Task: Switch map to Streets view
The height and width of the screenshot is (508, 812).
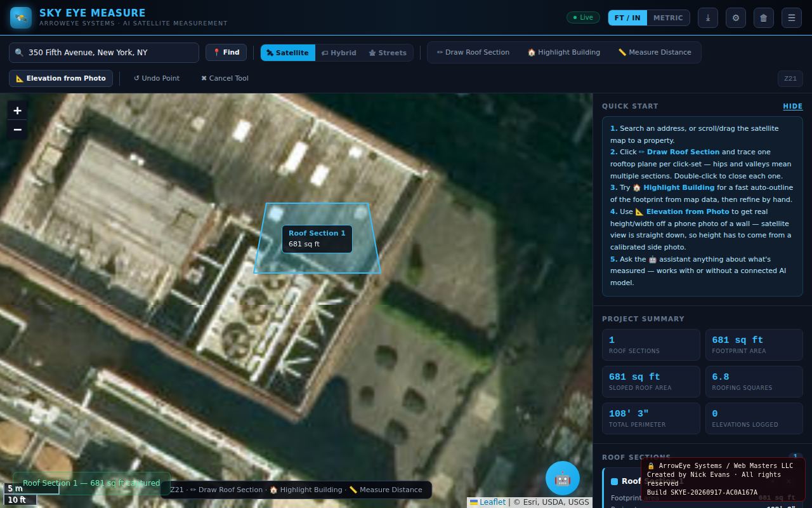Action: 388,53
